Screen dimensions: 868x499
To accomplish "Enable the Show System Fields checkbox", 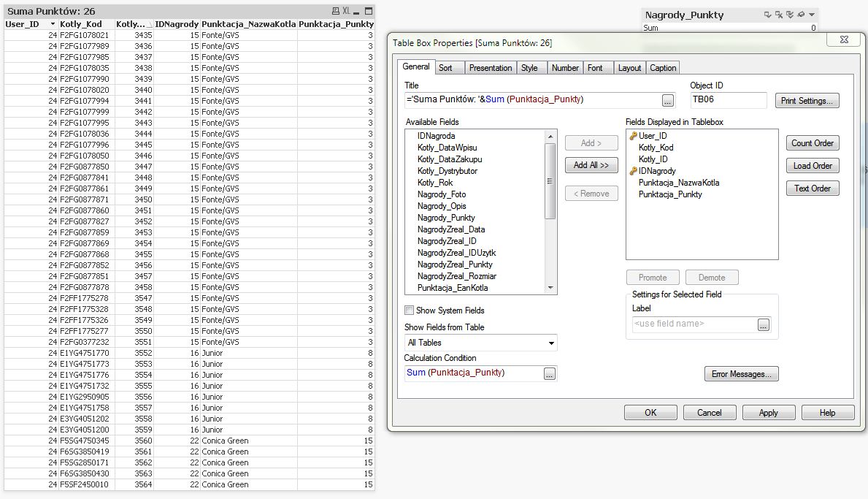I will [x=410, y=311].
